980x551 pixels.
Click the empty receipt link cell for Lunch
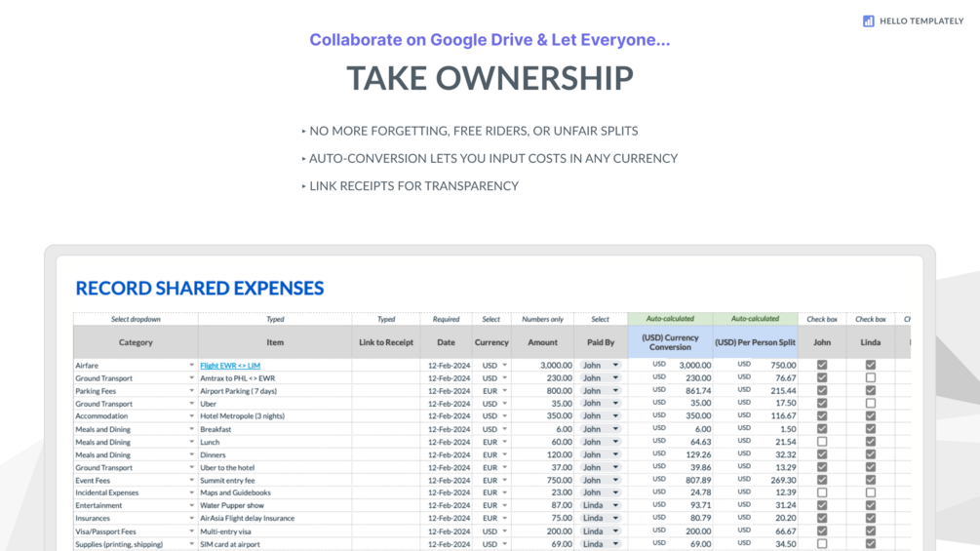coord(386,442)
